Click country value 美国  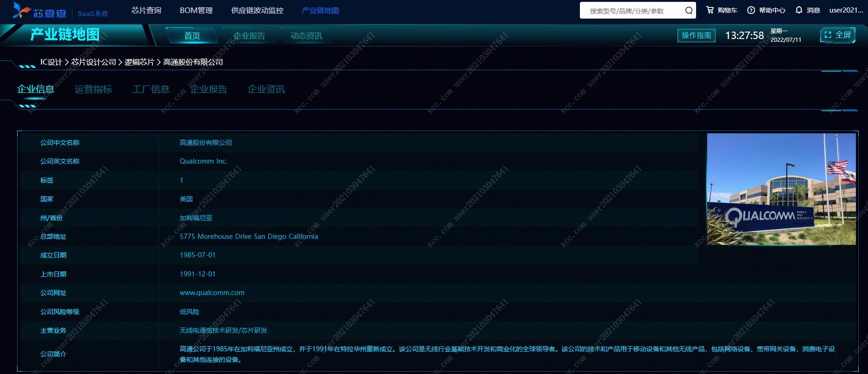coord(186,199)
